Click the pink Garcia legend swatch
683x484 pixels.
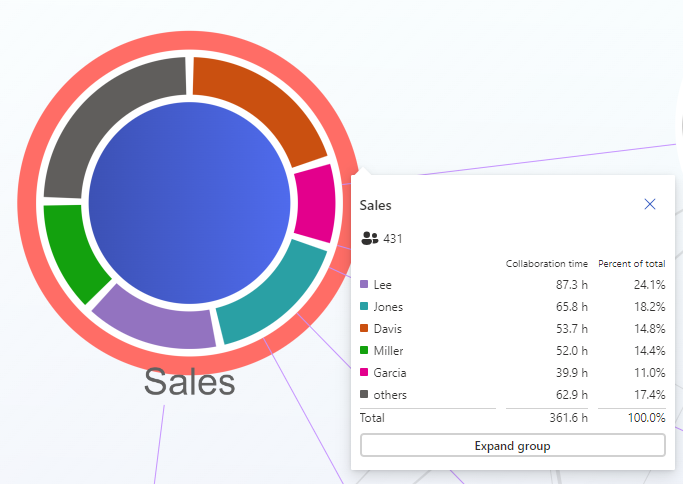coord(365,373)
